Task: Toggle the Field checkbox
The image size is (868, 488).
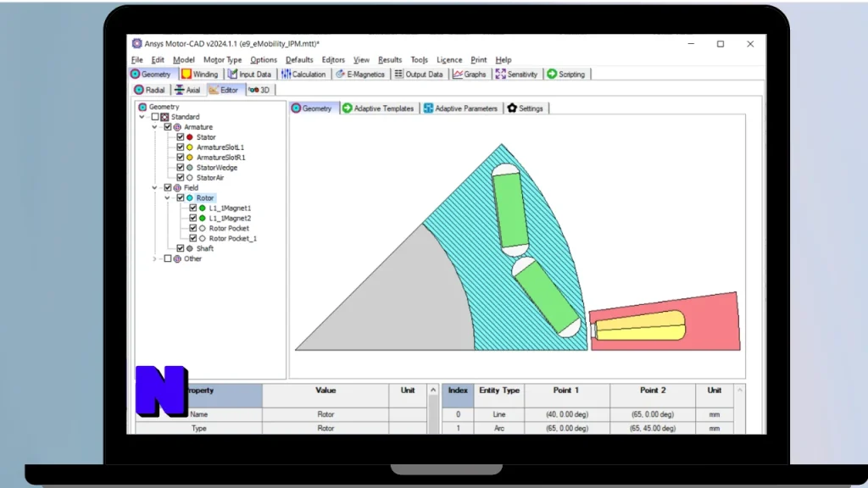Action: [168, 188]
